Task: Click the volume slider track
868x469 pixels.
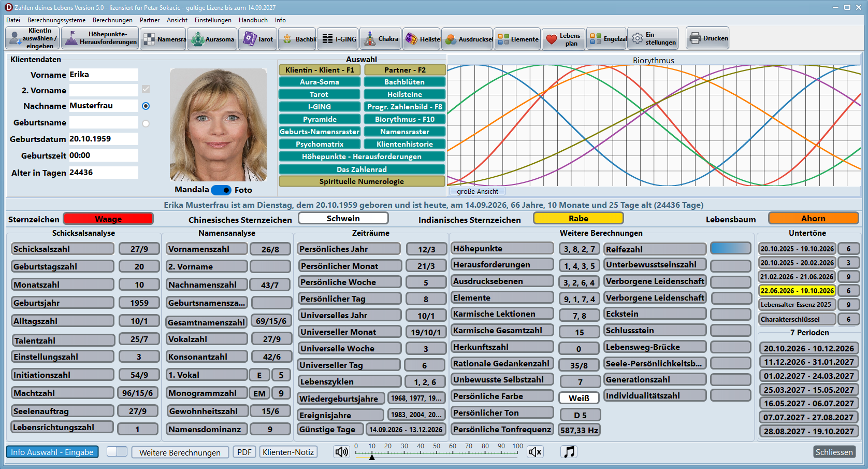Action: tap(436, 452)
